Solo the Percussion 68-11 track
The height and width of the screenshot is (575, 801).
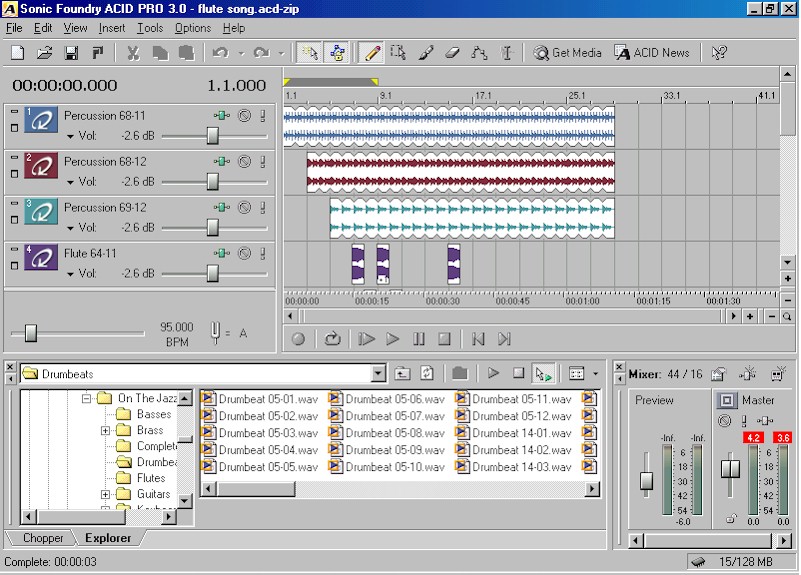(x=263, y=116)
